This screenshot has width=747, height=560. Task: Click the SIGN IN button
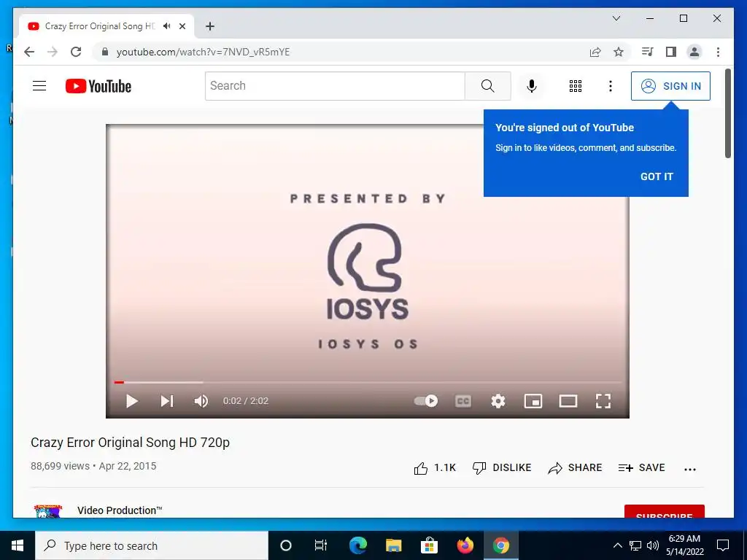pyautogui.click(x=670, y=86)
